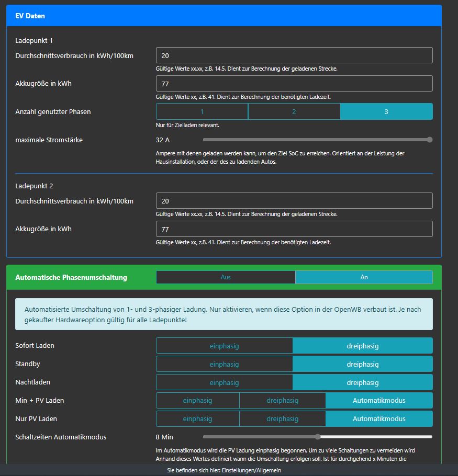Click Ladepunkt 2 Akkugröße input field

294,229
